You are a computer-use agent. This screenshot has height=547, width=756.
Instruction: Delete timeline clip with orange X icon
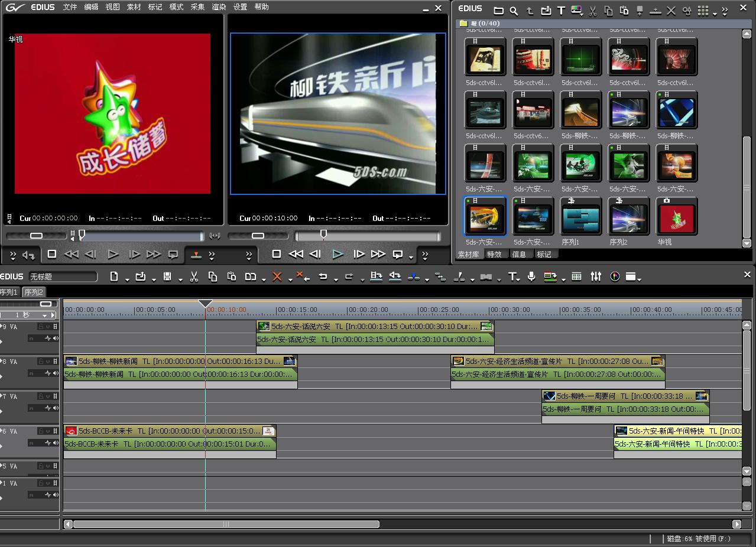(277, 276)
